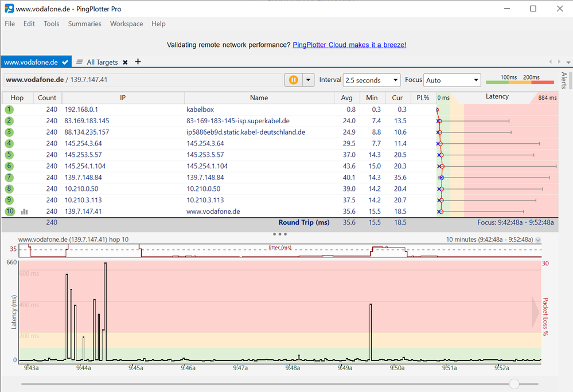Click the hop 6 green circle icon
Viewport: 573px width, 392px height.
click(9, 166)
